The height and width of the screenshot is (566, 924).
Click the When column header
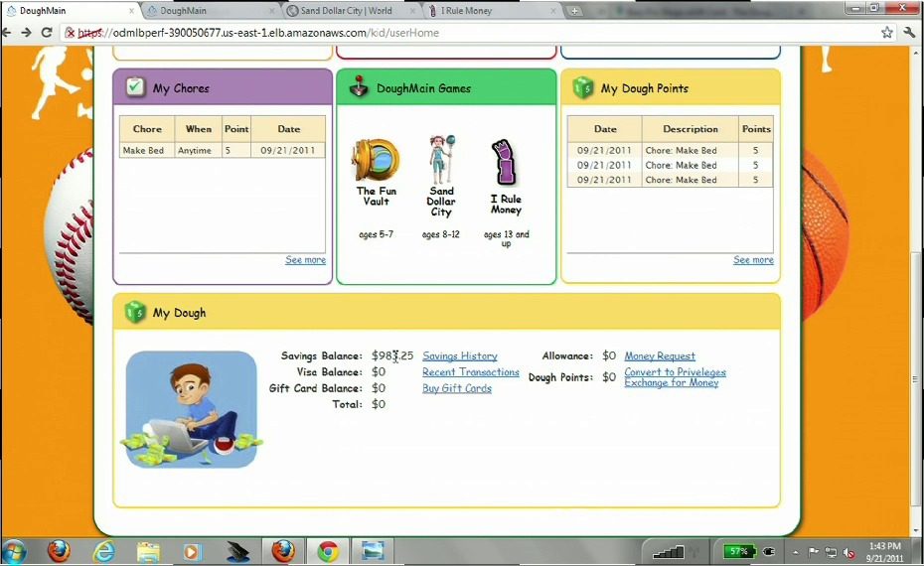point(199,129)
